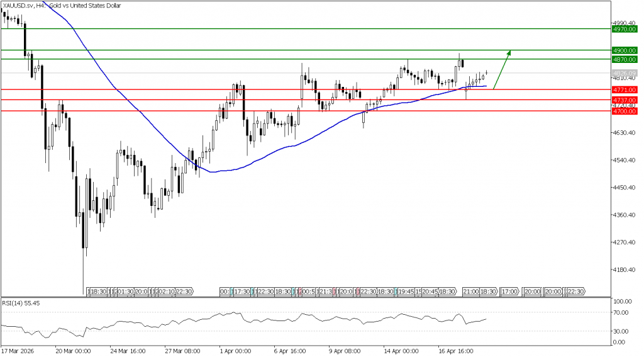Click the 4990.40 value on price axis
This screenshot has height=357, width=644.
point(624,22)
